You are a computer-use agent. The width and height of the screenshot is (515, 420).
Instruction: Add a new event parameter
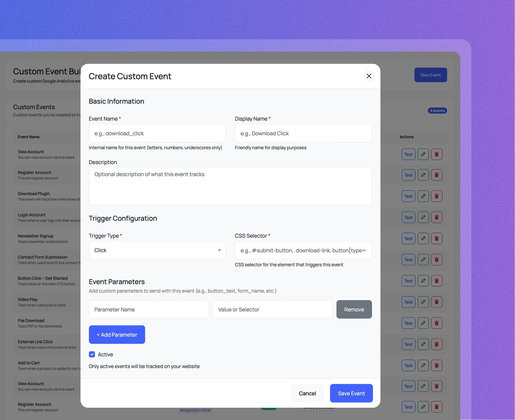tap(117, 334)
